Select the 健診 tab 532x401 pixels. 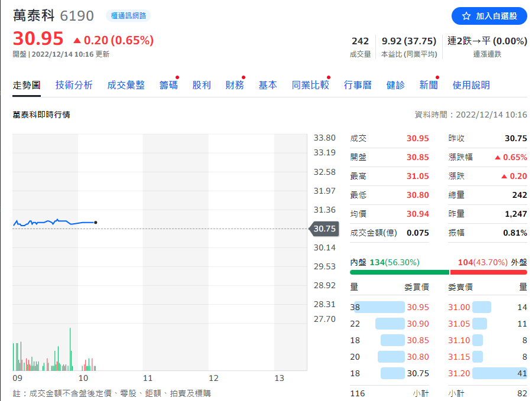click(x=395, y=85)
